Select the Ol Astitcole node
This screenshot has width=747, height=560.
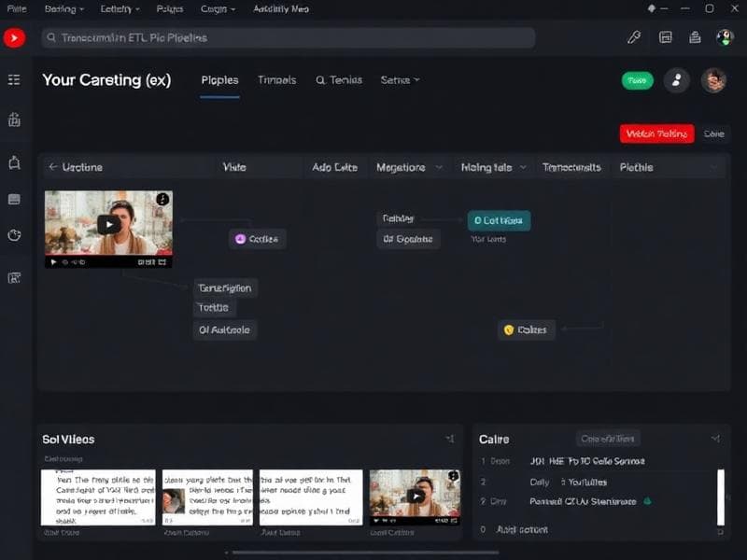point(224,330)
